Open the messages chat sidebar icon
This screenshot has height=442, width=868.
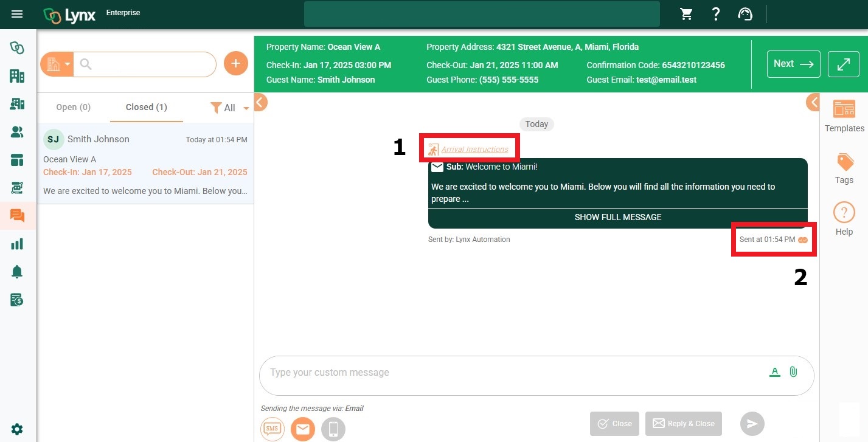17,215
